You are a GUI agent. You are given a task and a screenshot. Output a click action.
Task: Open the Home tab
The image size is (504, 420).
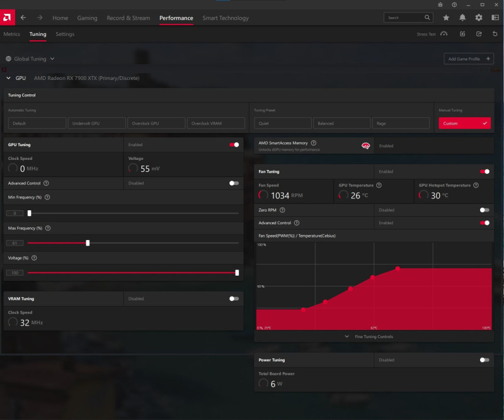tap(60, 18)
